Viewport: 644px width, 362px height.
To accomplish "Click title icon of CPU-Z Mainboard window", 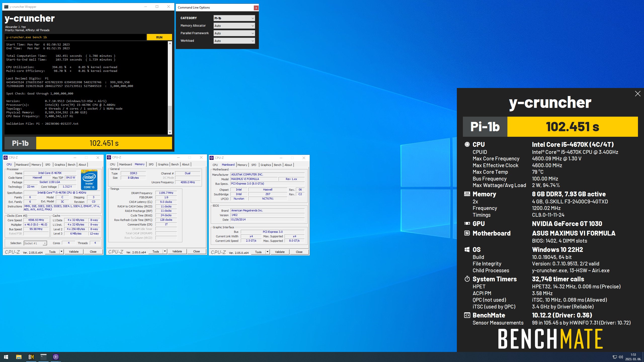I will click(x=212, y=158).
